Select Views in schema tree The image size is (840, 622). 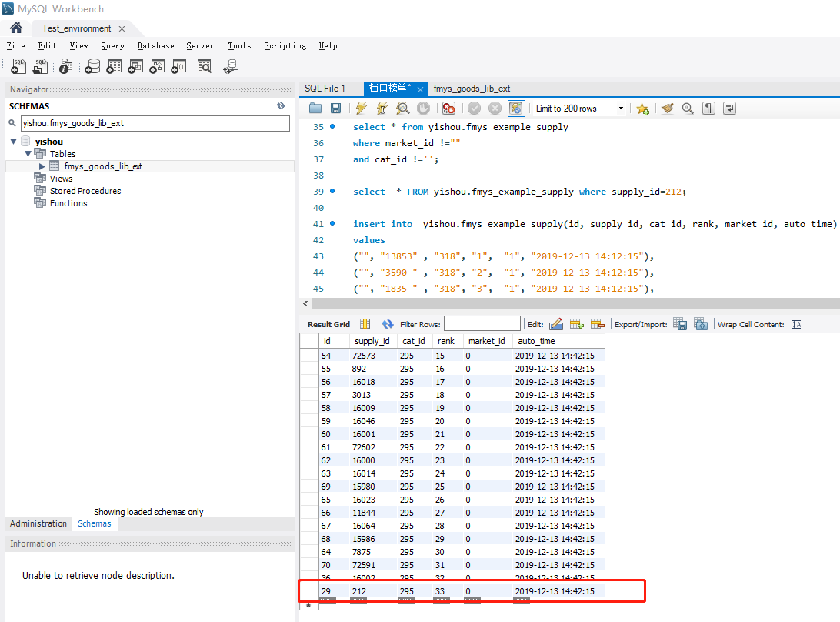coord(61,179)
